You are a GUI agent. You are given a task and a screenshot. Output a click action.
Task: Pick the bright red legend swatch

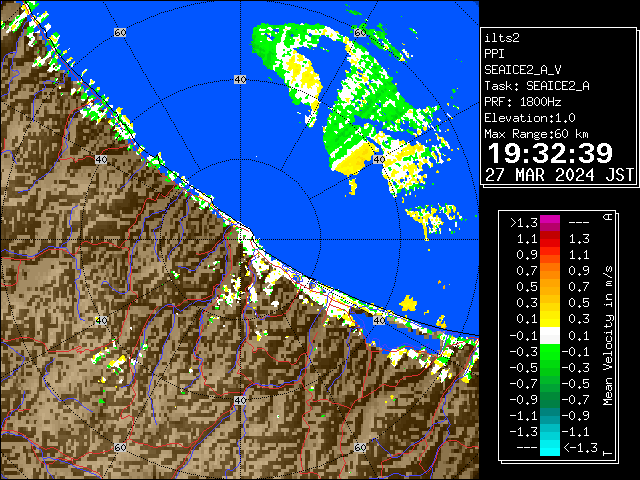pos(550,243)
